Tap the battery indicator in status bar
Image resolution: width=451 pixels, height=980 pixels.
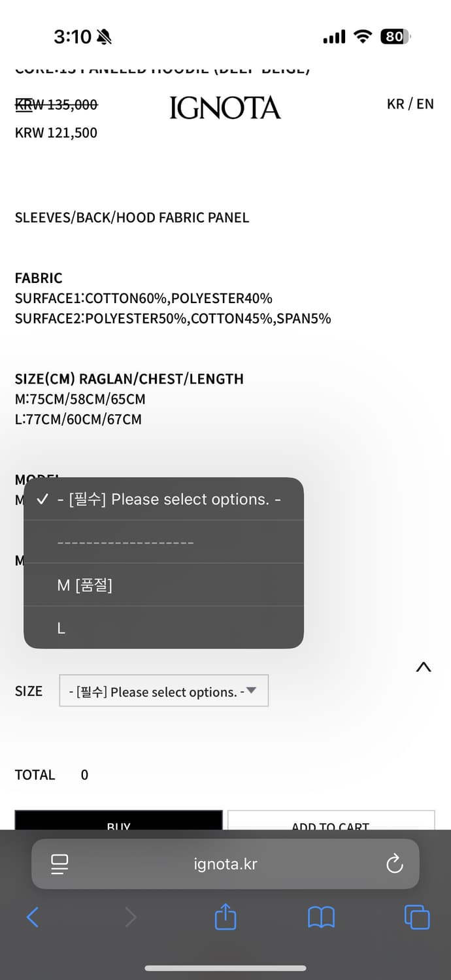[395, 37]
